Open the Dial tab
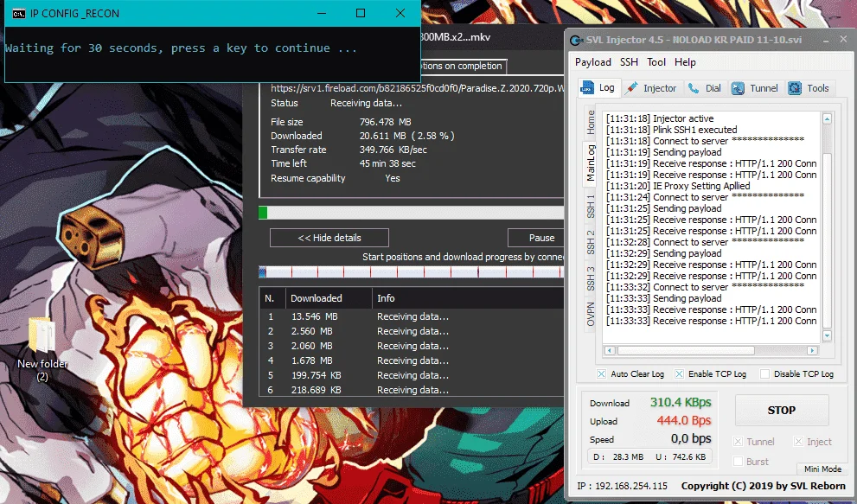 pos(704,88)
